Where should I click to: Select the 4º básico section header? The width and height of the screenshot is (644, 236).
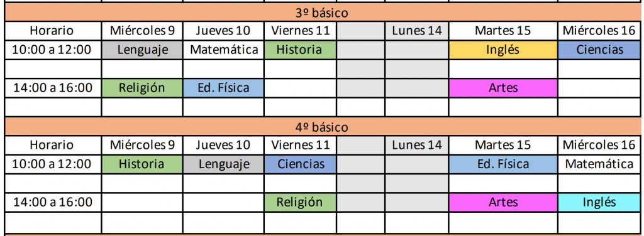click(321, 127)
